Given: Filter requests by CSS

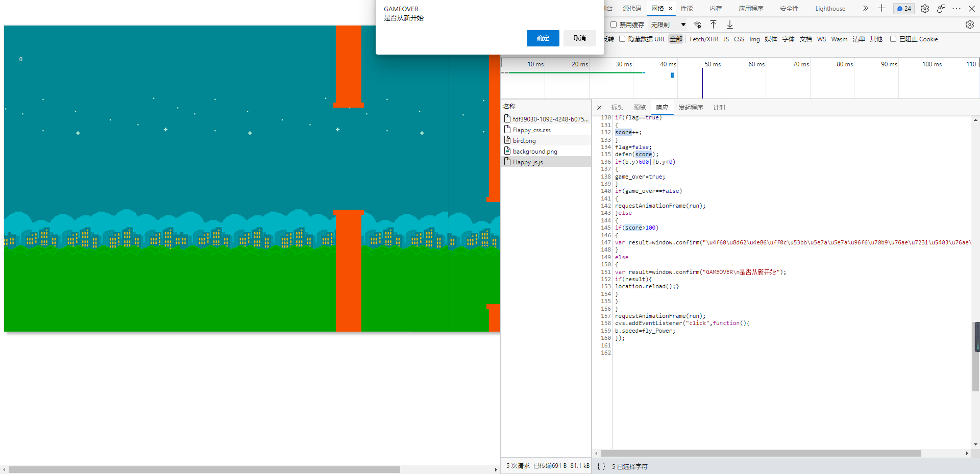Looking at the screenshot, I should 739,39.
